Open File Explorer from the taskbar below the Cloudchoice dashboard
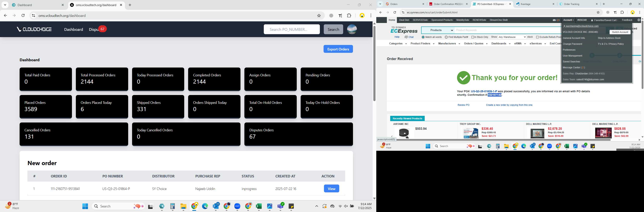The height and width of the screenshot is (212, 644). (x=183, y=206)
